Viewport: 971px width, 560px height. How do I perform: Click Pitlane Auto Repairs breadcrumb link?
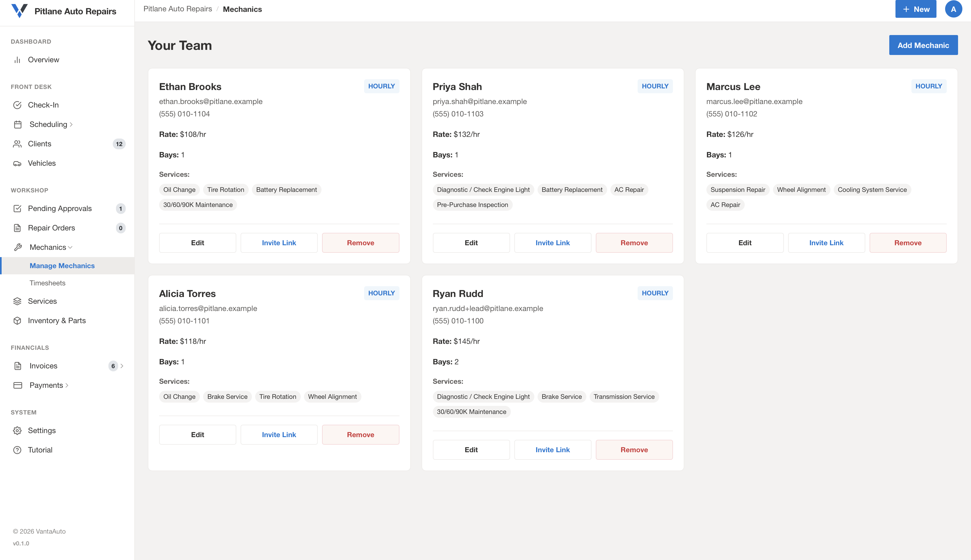[177, 9]
